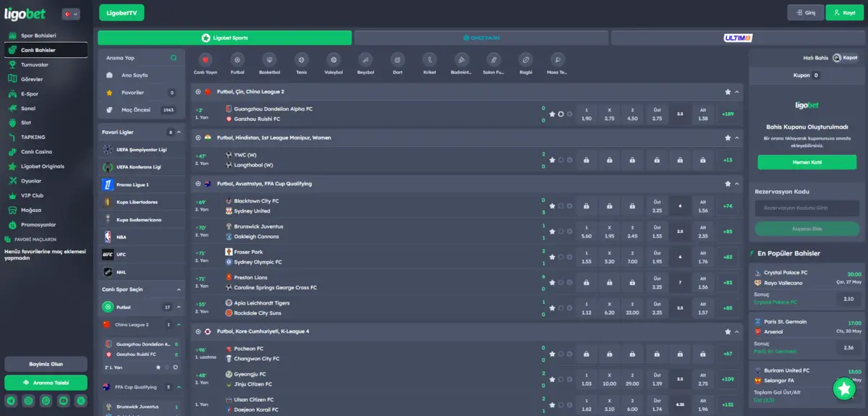Open Canlı Casino in left menu

45,152
